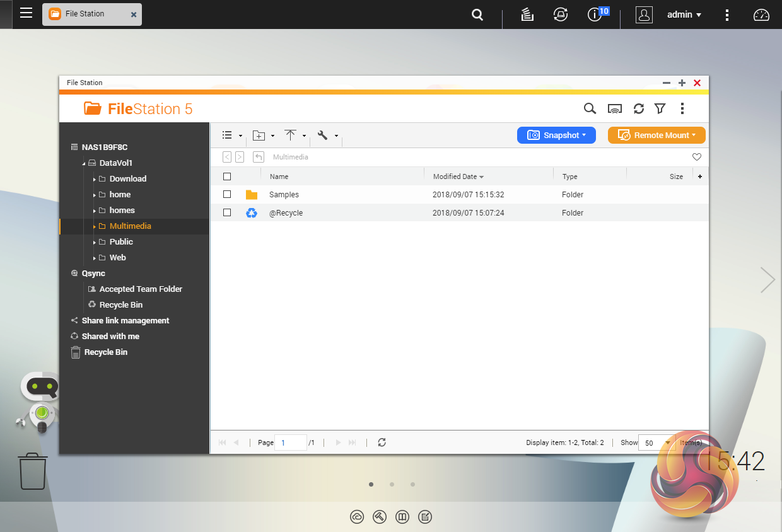The image size is (782, 532).
Task: Open Share link management
Action: click(x=125, y=321)
